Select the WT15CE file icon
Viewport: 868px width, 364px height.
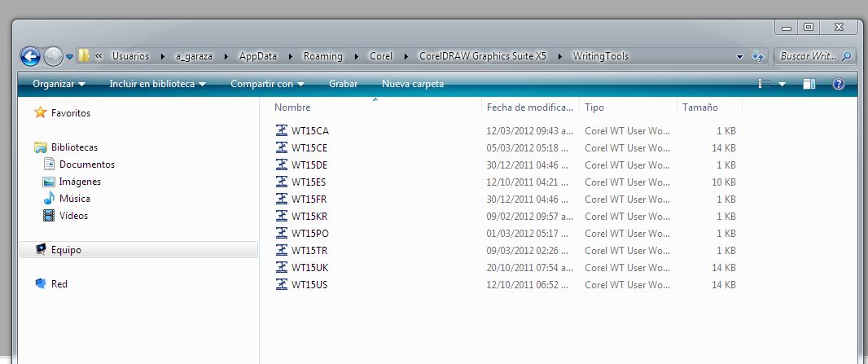point(282,147)
